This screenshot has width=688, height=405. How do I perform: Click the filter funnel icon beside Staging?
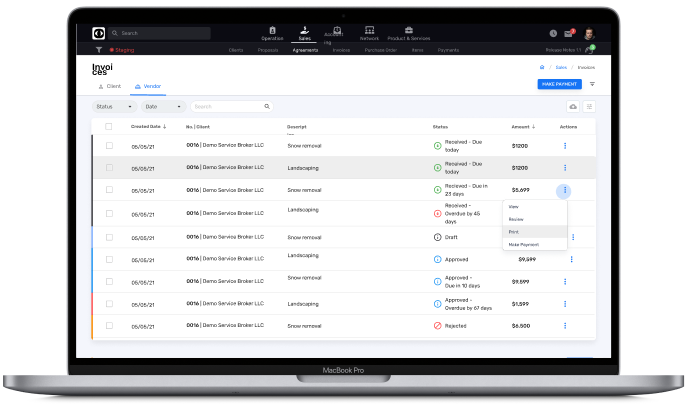[x=99, y=48]
